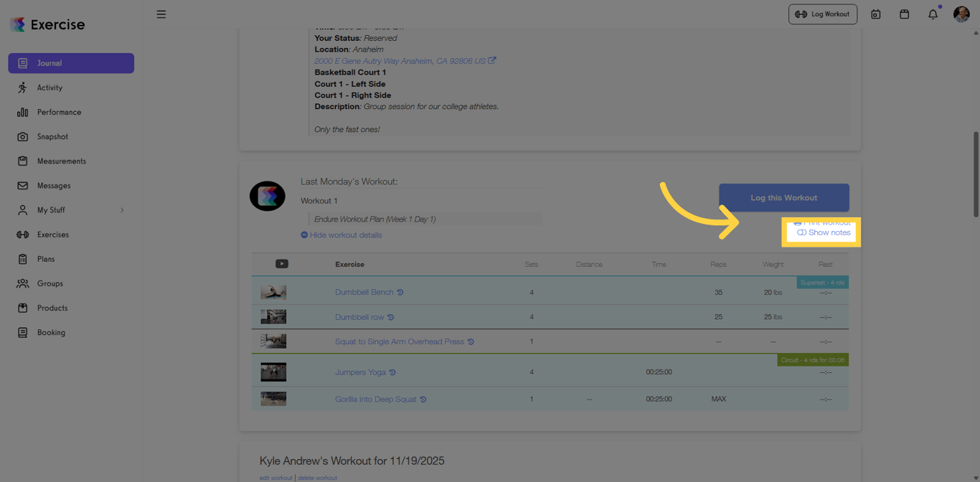Click the Log Workout button in header
Viewport: 980px width, 482px height.
822,14
